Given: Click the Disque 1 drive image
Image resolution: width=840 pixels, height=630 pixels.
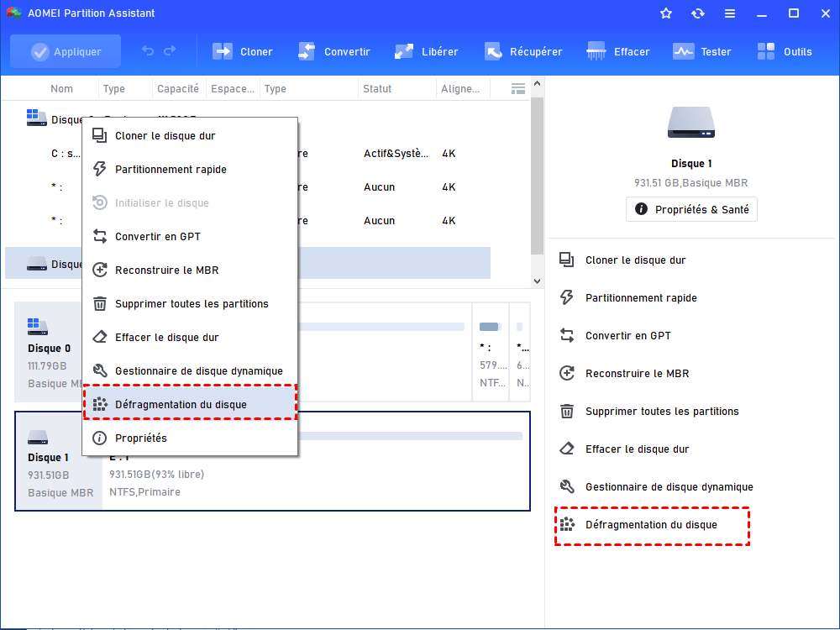Looking at the screenshot, I should click(x=691, y=122).
